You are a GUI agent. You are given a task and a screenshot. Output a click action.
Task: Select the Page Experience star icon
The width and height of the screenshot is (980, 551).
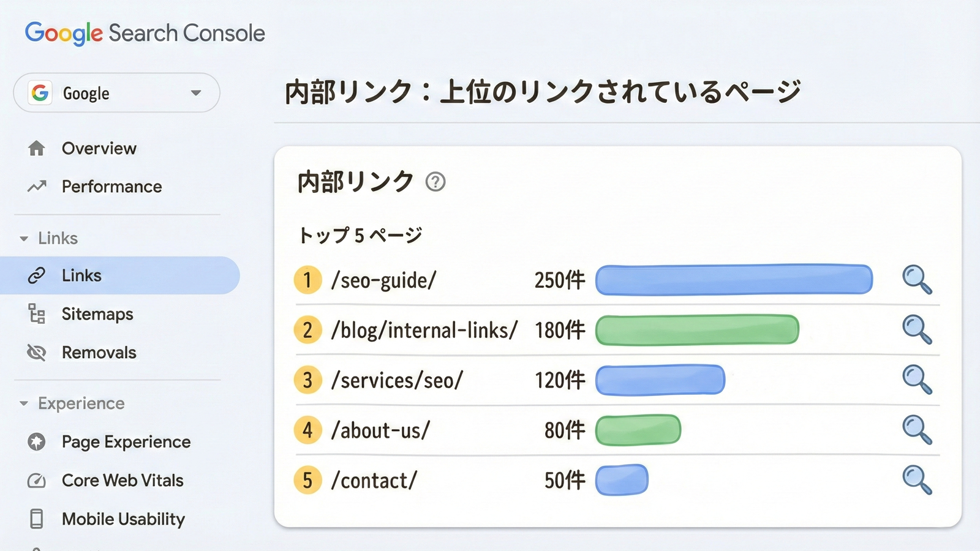[x=37, y=441]
